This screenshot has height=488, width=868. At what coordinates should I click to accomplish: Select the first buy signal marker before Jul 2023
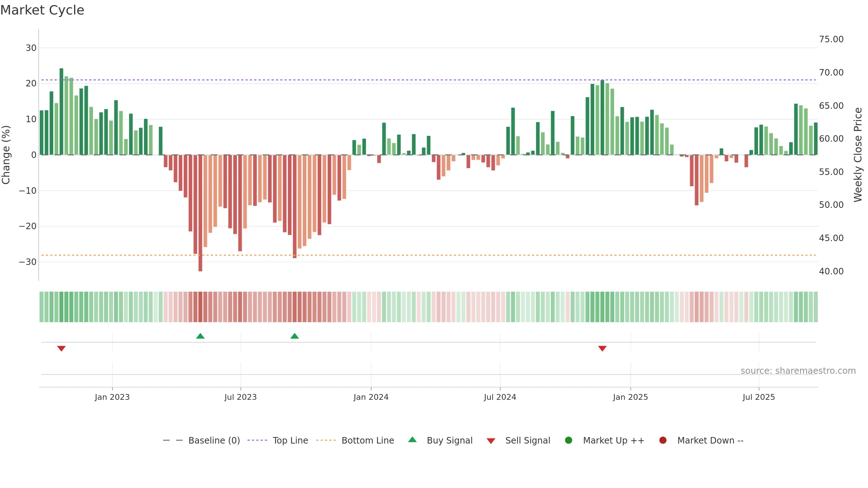point(200,336)
